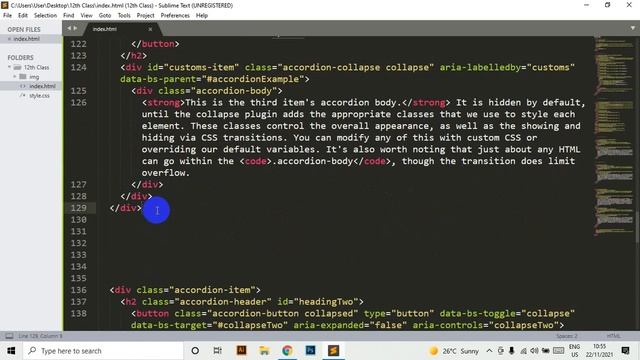Click the HTML file-type icon beside index.html
Image resolution: width=640 pixels, height=360 pixels.
point(23,86)
